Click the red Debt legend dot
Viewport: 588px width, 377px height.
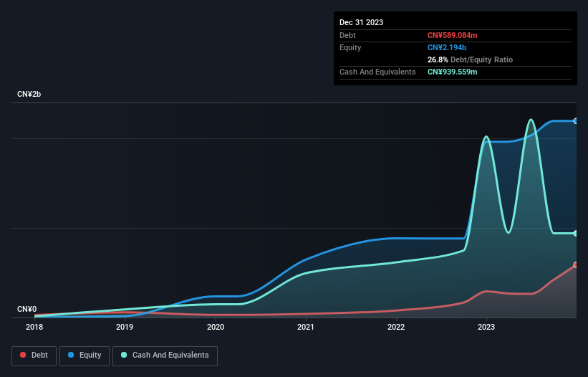(x=23, y=355)
